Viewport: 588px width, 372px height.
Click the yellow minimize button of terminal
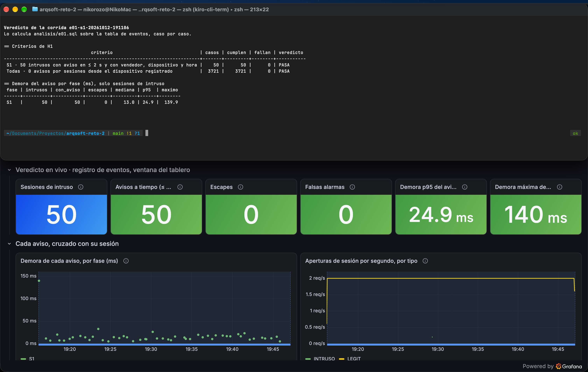(x=15, y=9)
